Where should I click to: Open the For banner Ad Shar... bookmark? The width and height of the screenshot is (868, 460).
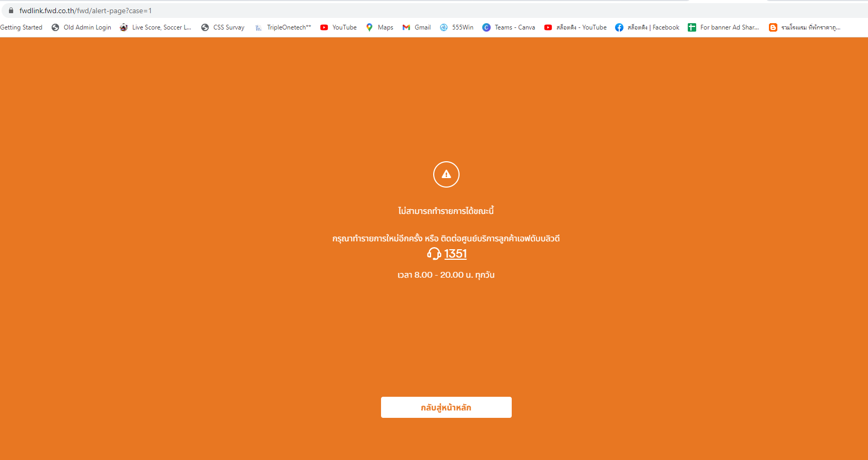[724, 27]
